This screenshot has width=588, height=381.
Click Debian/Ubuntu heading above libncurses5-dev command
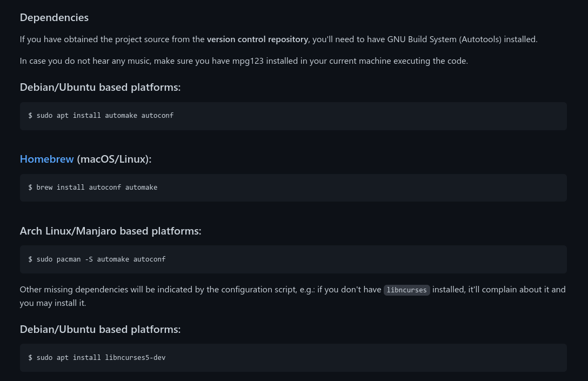click(100, 329)
